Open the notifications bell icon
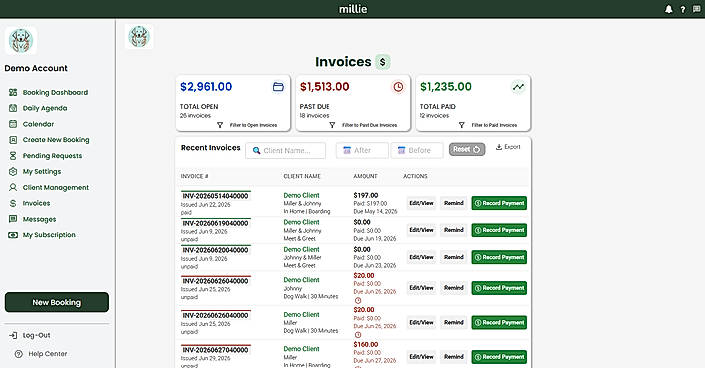This screenshot has width=705, height=368. (x=669, y=9)
